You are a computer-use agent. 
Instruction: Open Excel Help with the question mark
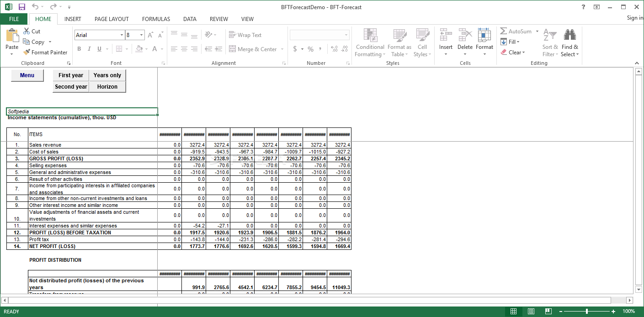(583, 7)
